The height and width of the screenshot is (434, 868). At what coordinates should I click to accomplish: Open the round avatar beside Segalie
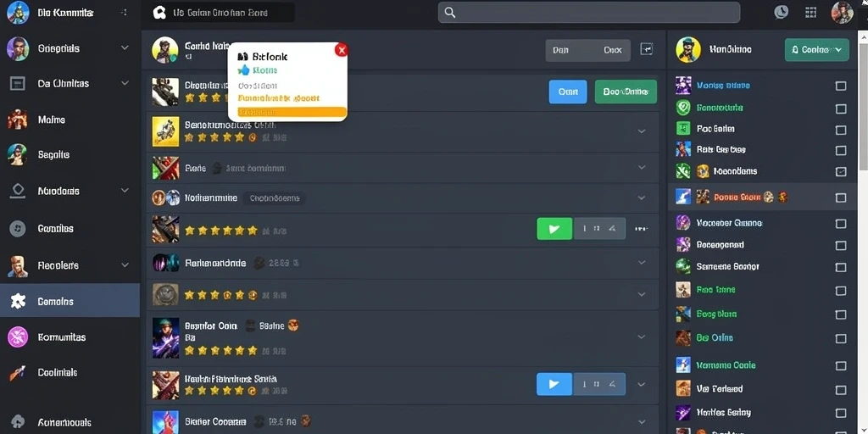tap(18, 155)
